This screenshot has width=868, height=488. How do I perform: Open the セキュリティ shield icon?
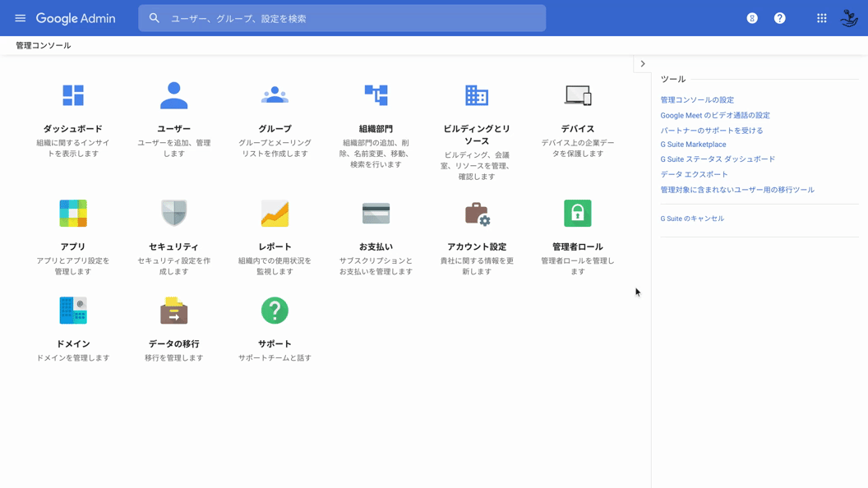[x=173, y=213]
